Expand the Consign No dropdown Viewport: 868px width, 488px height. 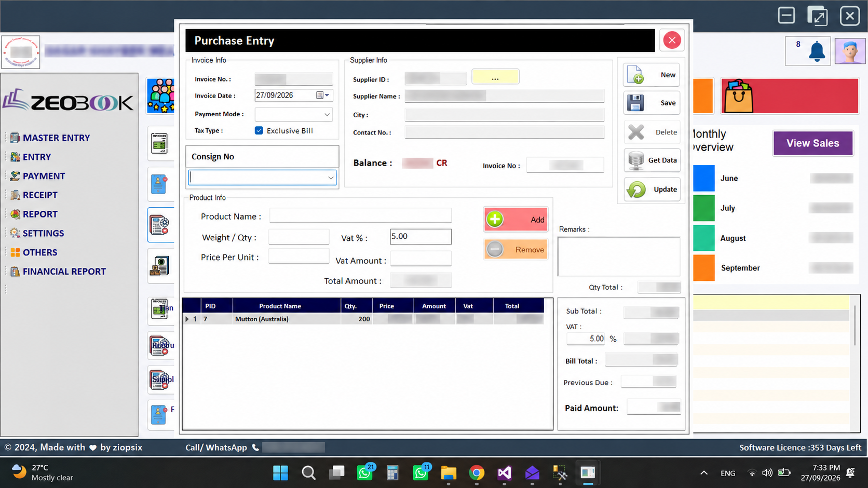tap(331, 178)
